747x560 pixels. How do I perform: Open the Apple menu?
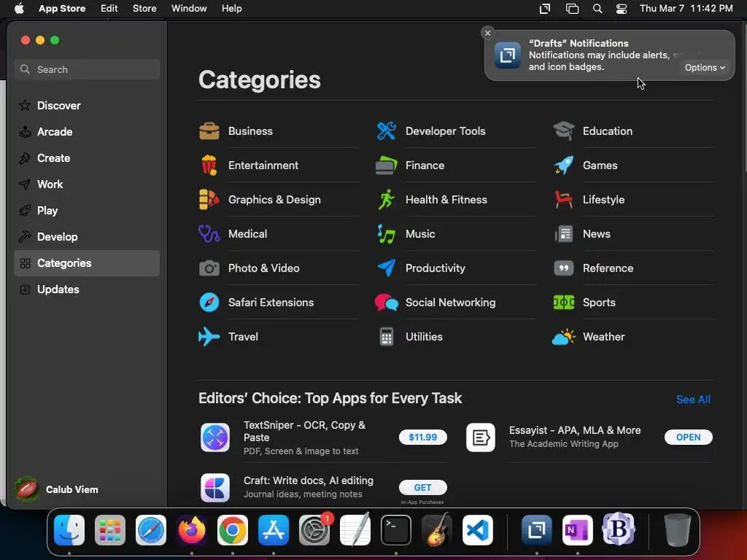19,9
